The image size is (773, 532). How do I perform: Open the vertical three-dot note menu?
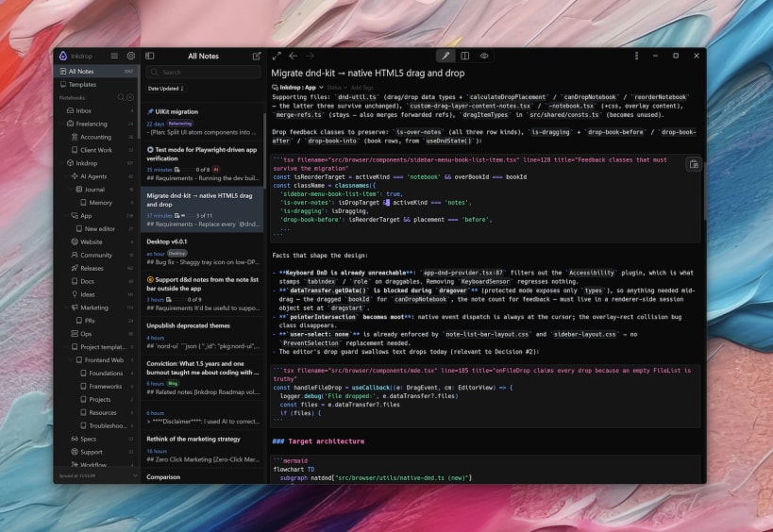(636, 57)
